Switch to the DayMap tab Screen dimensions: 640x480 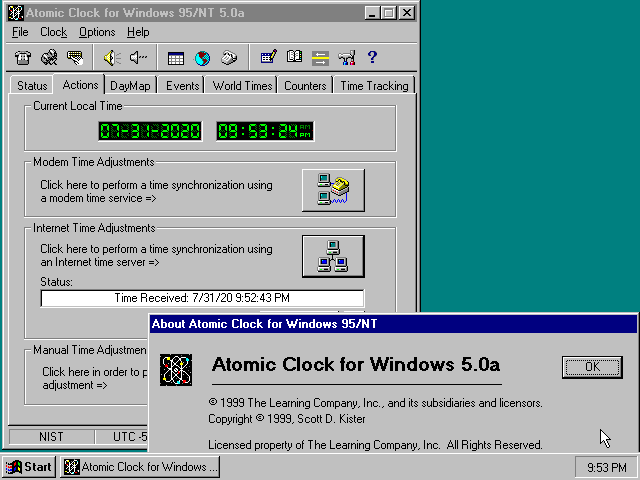pyautogui.click(x=130, y=86)
